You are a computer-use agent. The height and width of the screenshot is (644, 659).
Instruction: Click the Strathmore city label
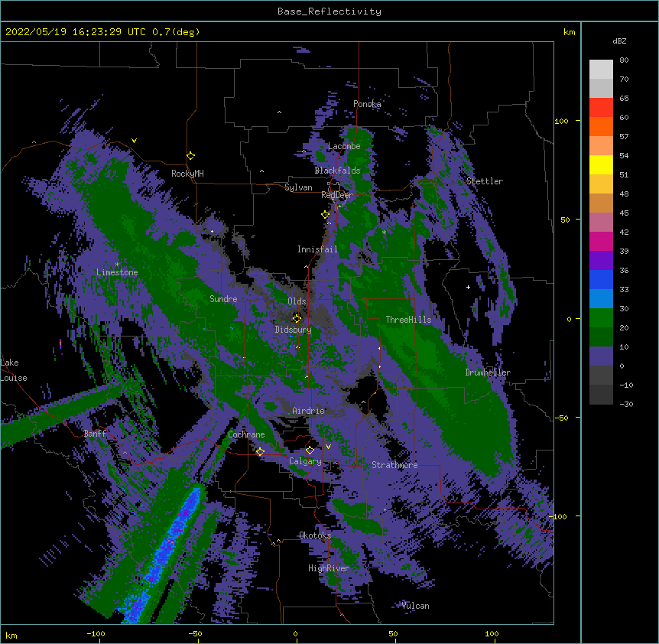pyautogui.click(x=394, y=465)
